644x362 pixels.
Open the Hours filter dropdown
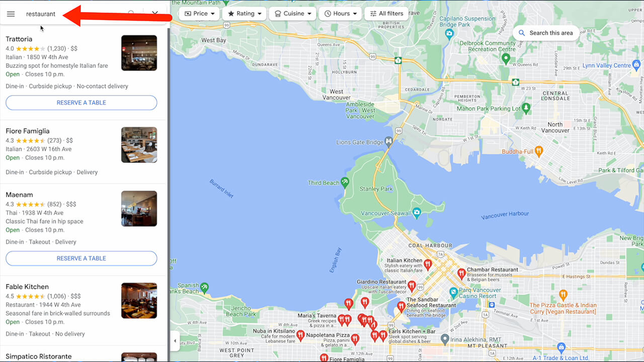340,14
